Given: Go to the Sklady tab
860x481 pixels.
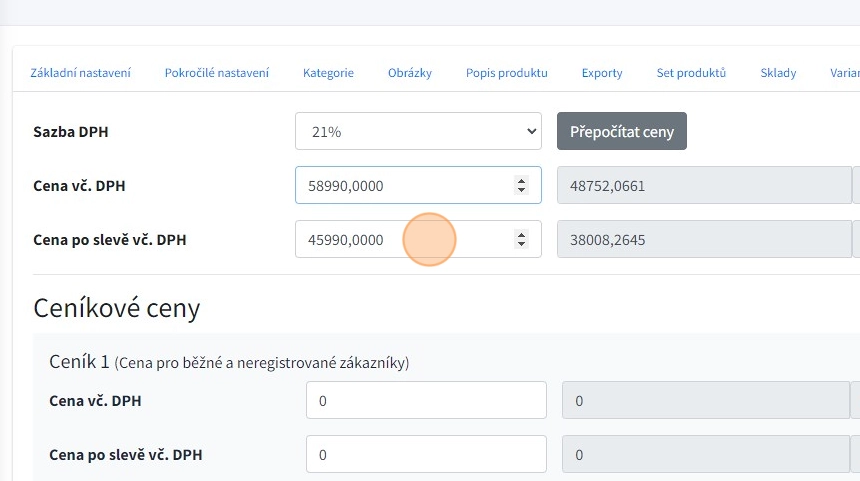Looking at the screenshot, I should [x=778, y=73].
